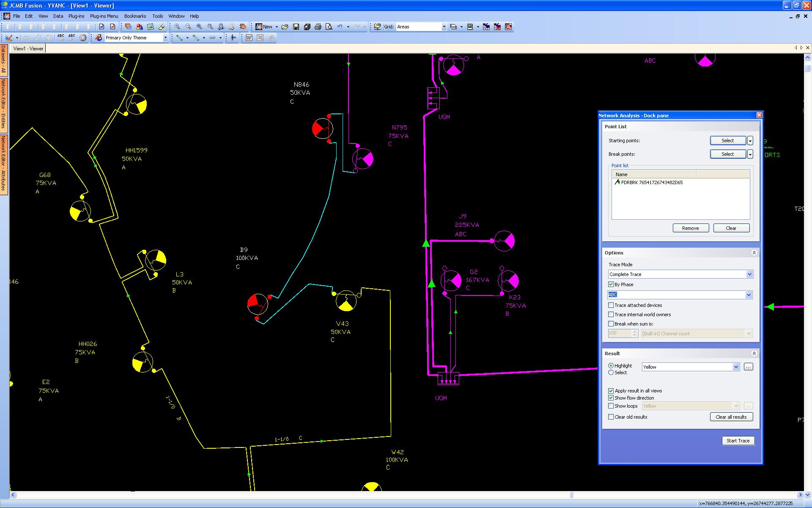Click the Zoom Out magnifier icon
812x508 pixels.
(x=189, y=27)
